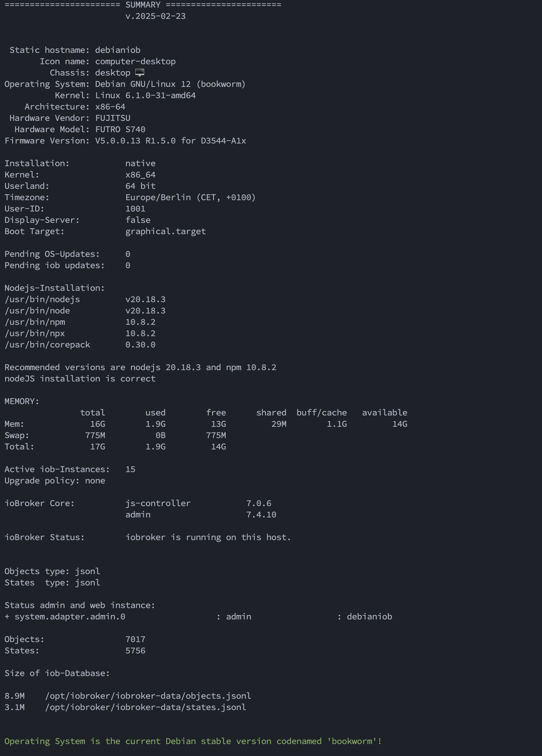Click the admin version 7.4.10

coord(261,515)
